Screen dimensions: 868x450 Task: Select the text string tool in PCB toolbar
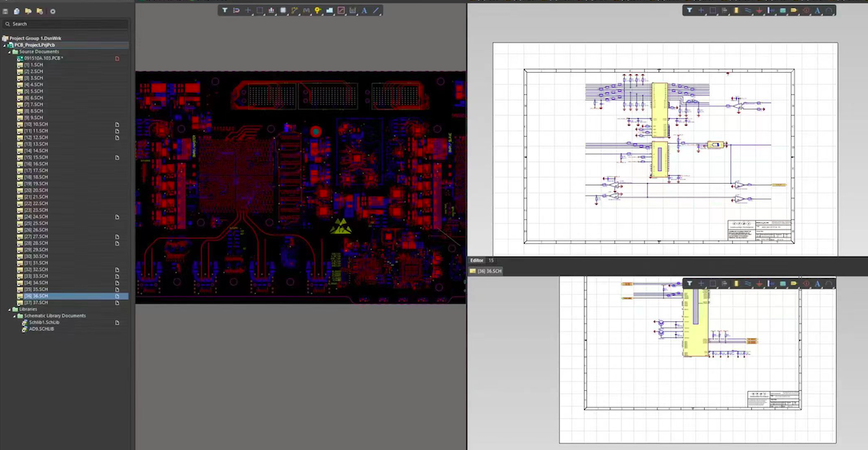point(364,10)
